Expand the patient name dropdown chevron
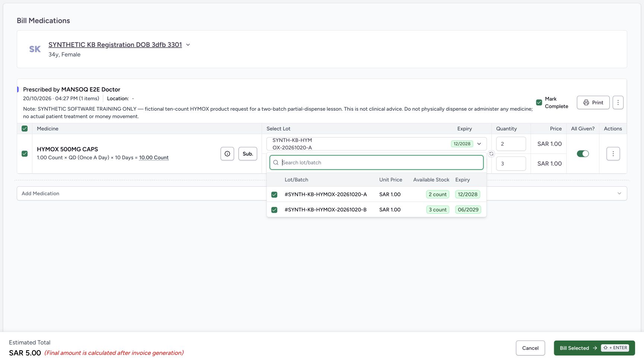The height and width of the screenshot is (364, 644). point(188,45)
